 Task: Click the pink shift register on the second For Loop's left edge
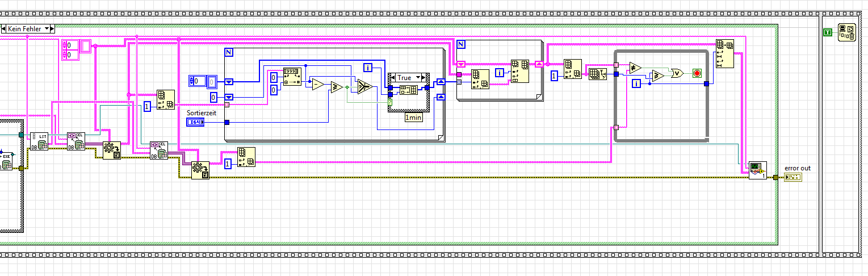pyautogui.click(x=460, y=64)
